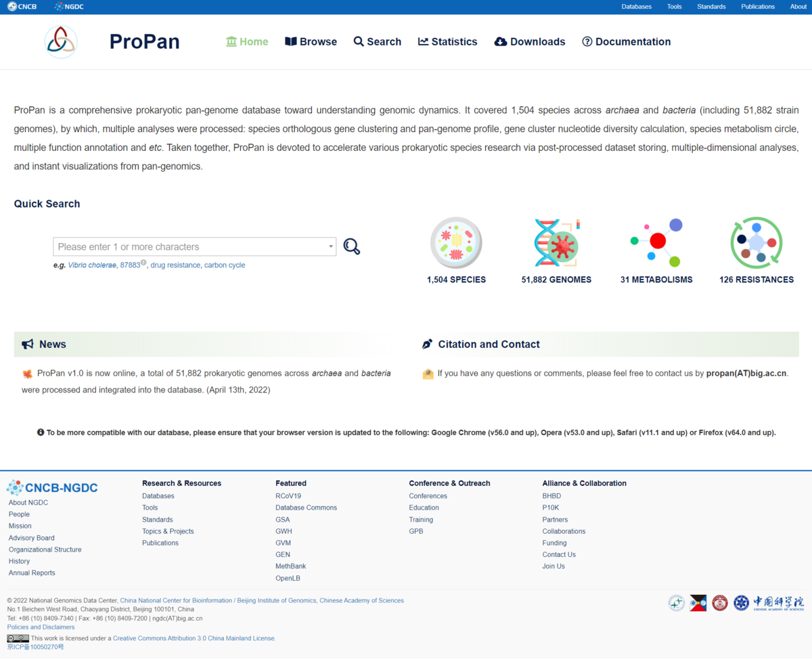Viewport: 812px width, 672px height.
Task: Open Policies and Disclaimers link
Action: [x=41, y=627]
